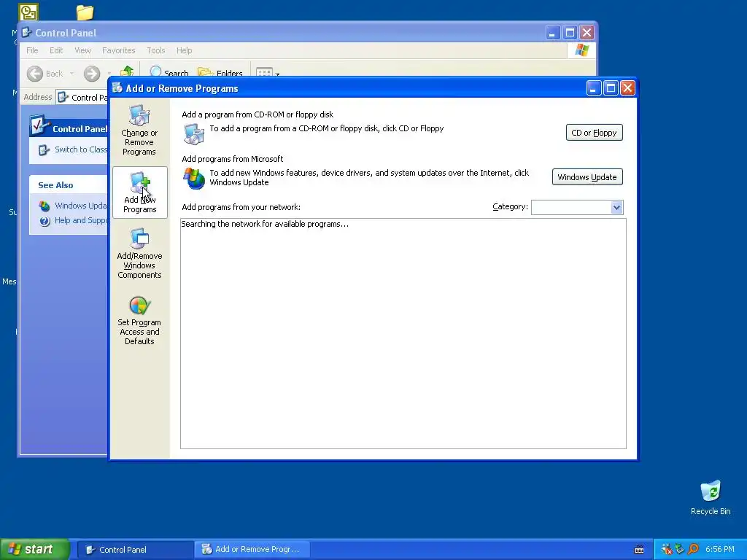747x560 pixels.
Task: Click Add or Remove Programs taskbar button
Action: point(252,550)
